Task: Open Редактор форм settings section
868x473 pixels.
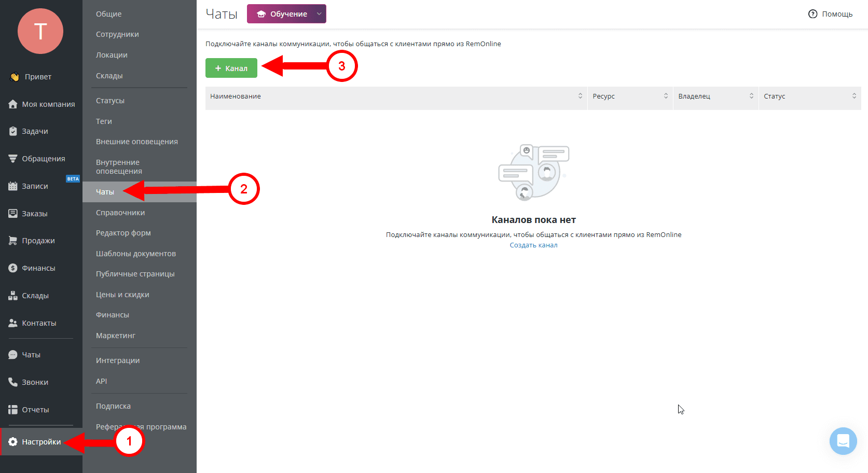Action: 123,233
